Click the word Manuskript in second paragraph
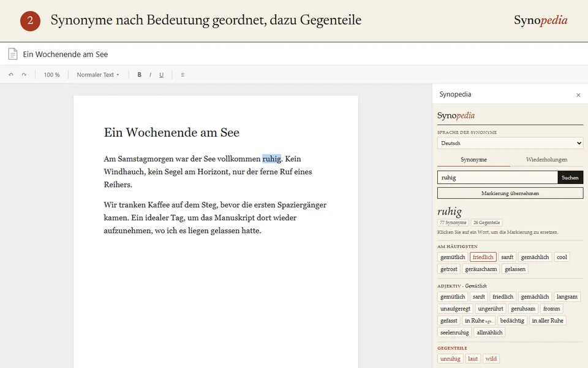This screenshot has height=368, width=588. point(235,218)
